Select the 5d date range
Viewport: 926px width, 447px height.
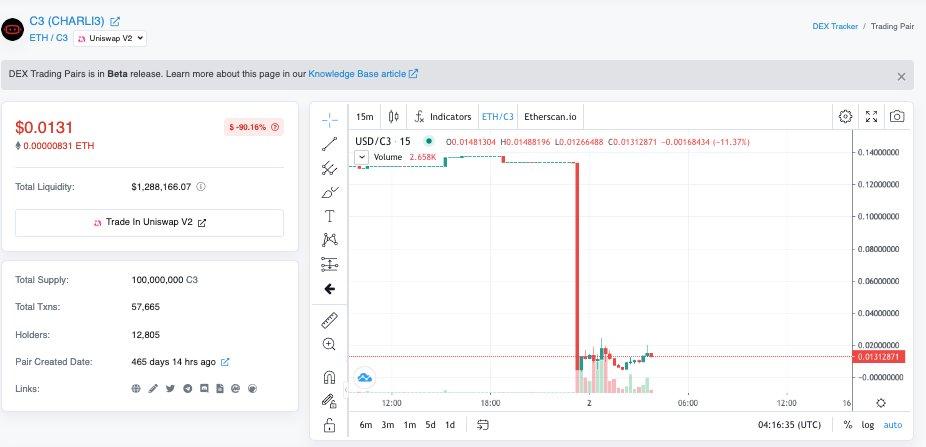(x=430, y=425)
